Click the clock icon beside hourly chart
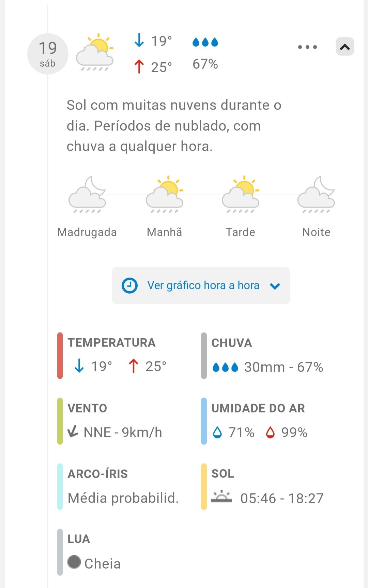Screen dimensions: 368x588 coord(129,285)
